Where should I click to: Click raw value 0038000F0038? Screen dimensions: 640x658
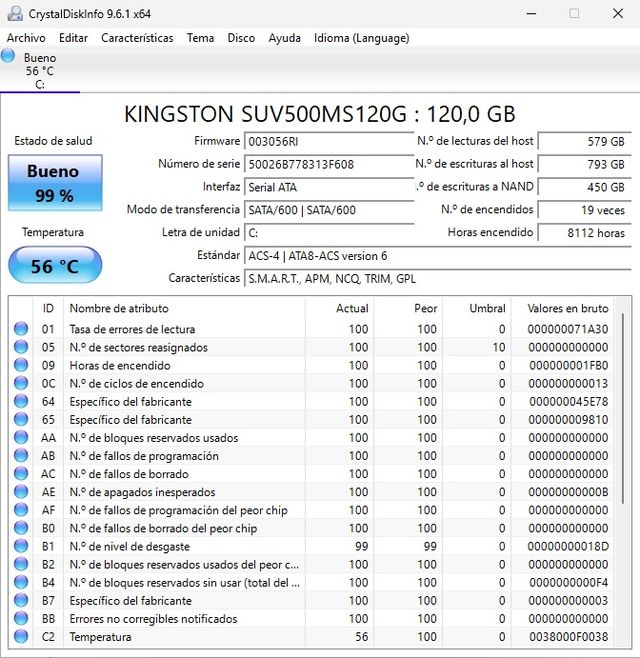568,637
